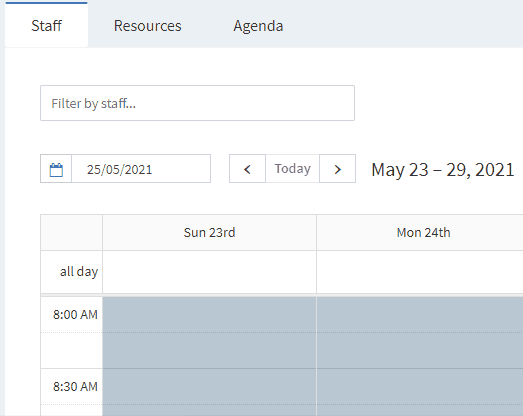Switch to the Agenda tab
Image resolution: width=523 pixels, height=416 pixels.
258,26
